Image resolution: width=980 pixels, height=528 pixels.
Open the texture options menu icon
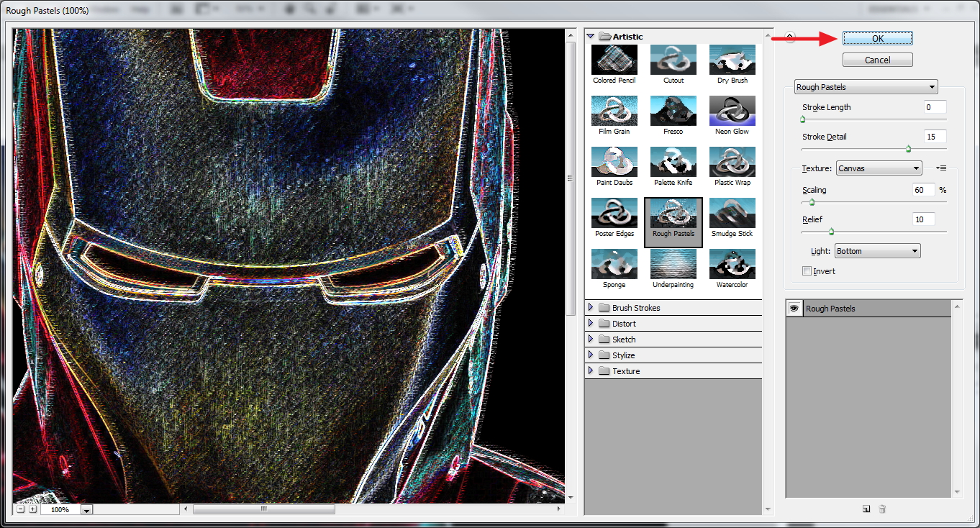(941, 168)
